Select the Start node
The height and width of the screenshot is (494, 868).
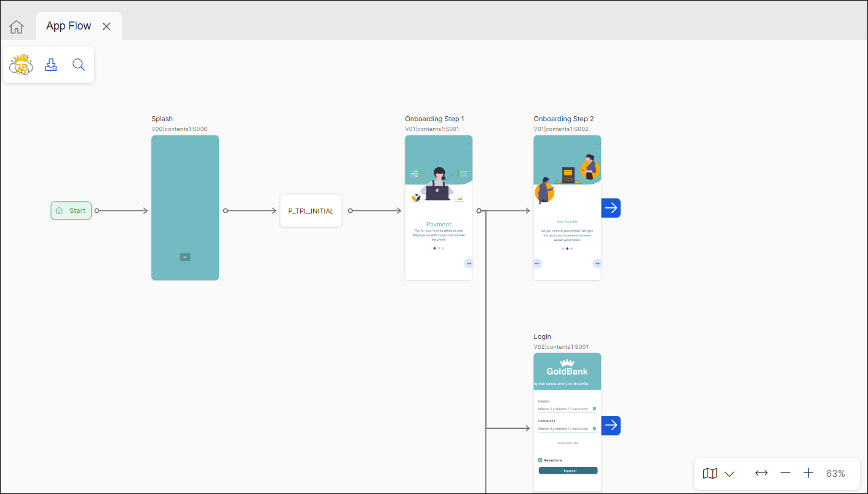click(71, 210)
